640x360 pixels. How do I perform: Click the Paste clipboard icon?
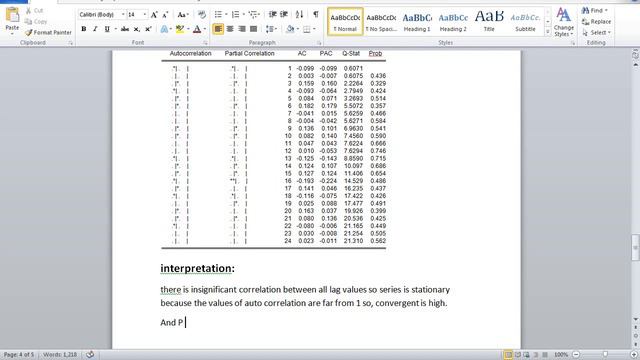pyautogui.click(x=12, y=16)
